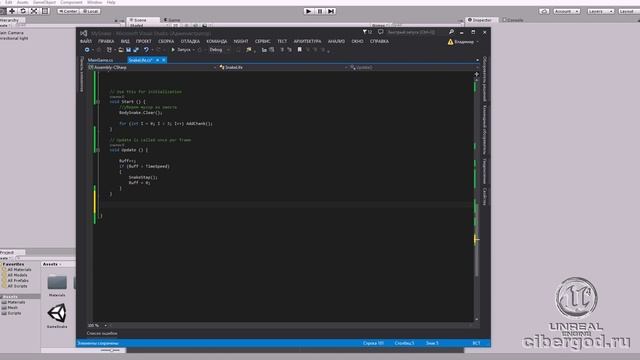Toggle the Local handle orientation in Unity
Viewport: 640px width, 360px height.
[x=90, y=11]
